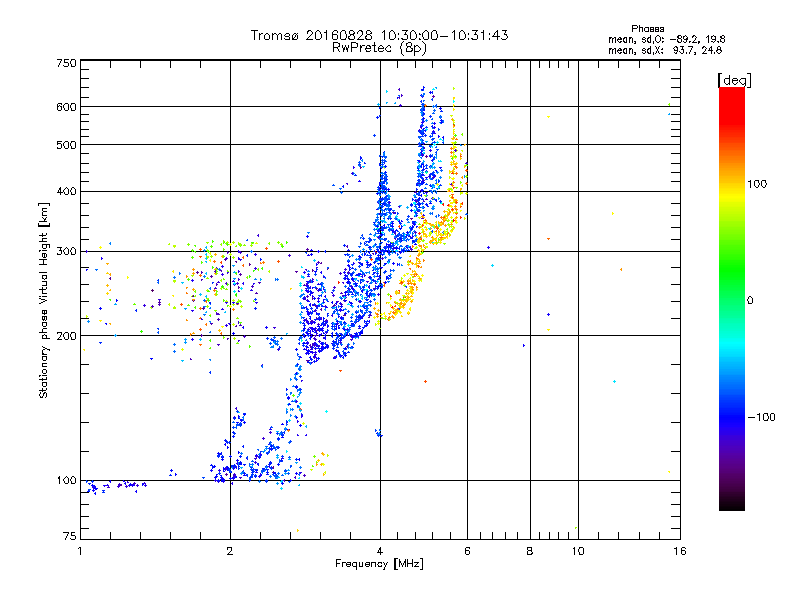The width and height of the screenshot is (800, 600).
Task: Click the x-axis tick label '1'
Action: 80,551
